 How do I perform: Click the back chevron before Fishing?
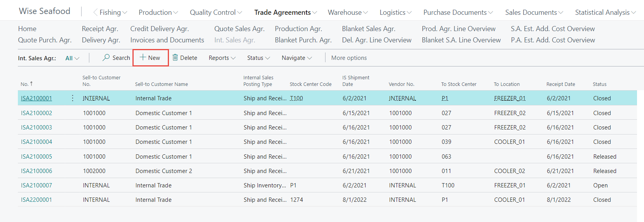(95, 12)
